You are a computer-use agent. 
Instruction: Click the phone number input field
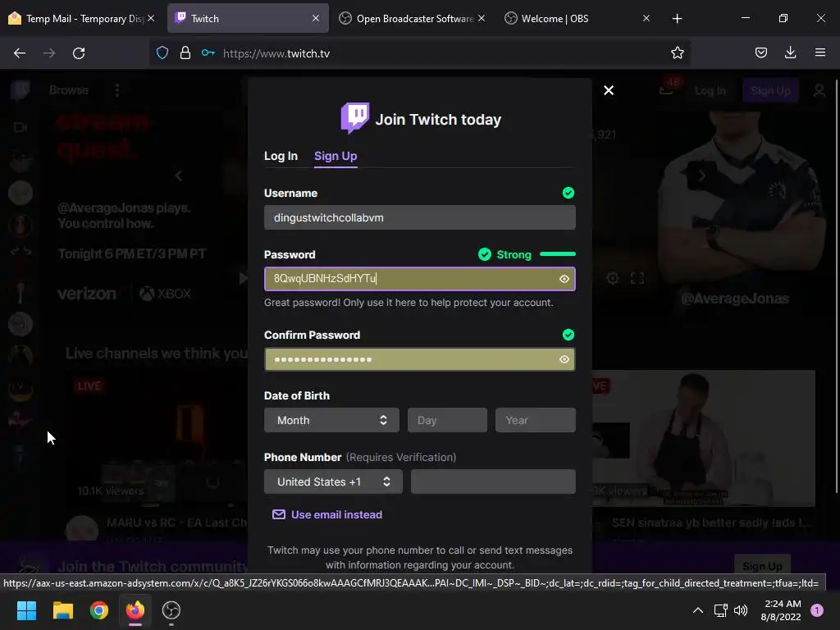click(493, 482)
